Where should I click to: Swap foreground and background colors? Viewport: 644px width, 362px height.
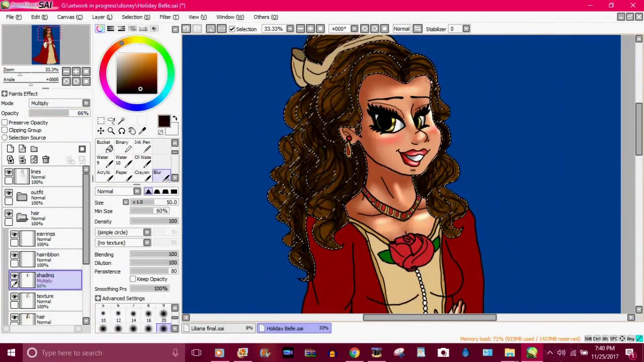click(175, 119)
